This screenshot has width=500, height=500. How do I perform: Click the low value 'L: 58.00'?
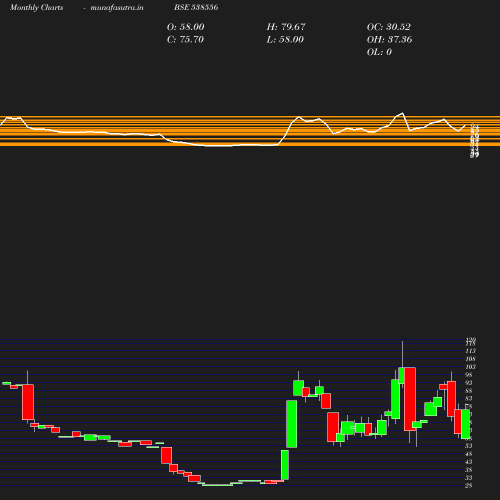point(285,40)
